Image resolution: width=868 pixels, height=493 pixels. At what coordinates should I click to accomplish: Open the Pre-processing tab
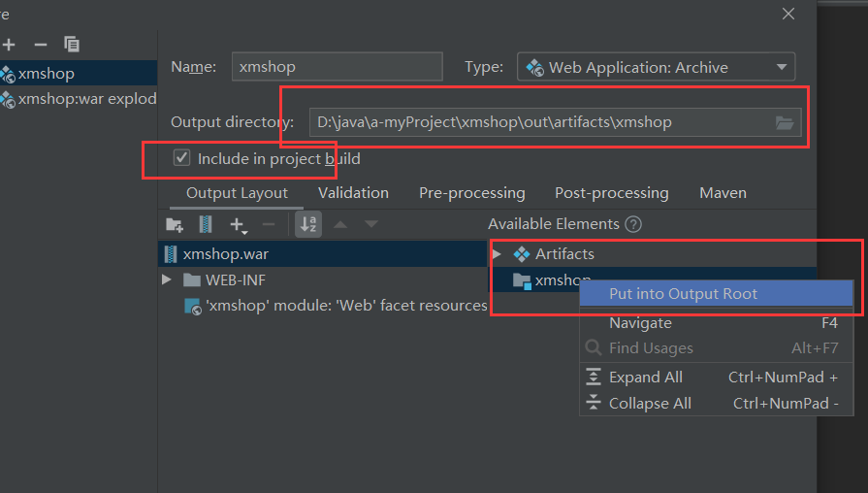pos(471,193)
